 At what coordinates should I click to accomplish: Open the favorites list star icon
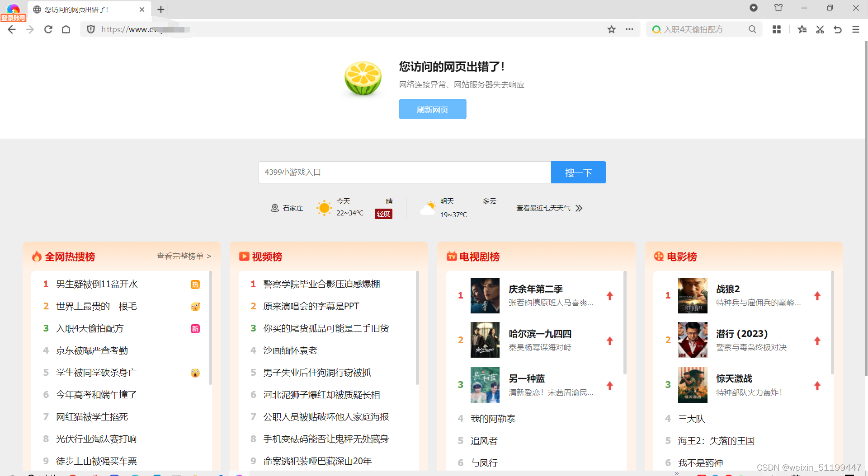[802, 29]
